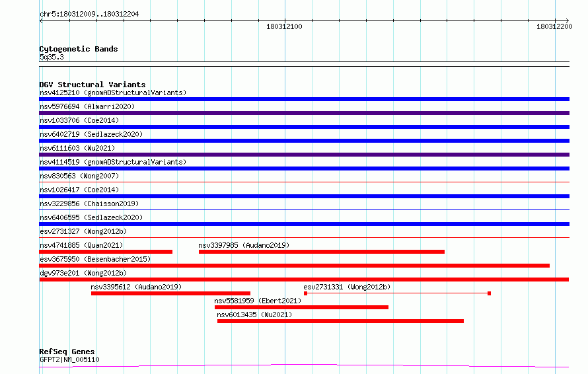Select the nsv6402719 (Sedlazeck2020) label

[91, 134]
